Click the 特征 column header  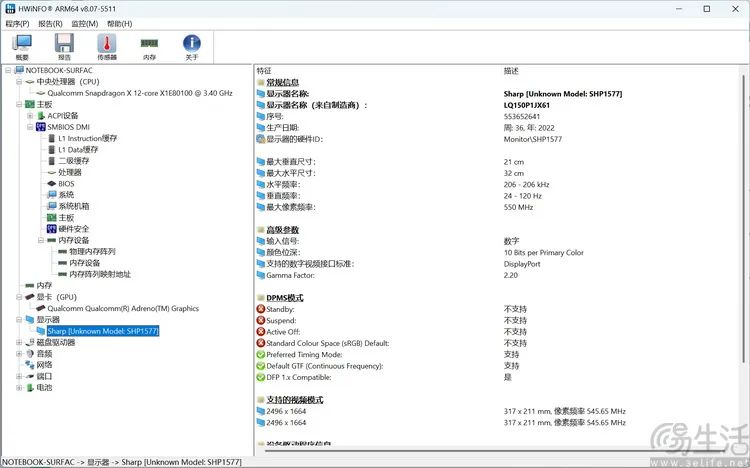tap(264, 71)
